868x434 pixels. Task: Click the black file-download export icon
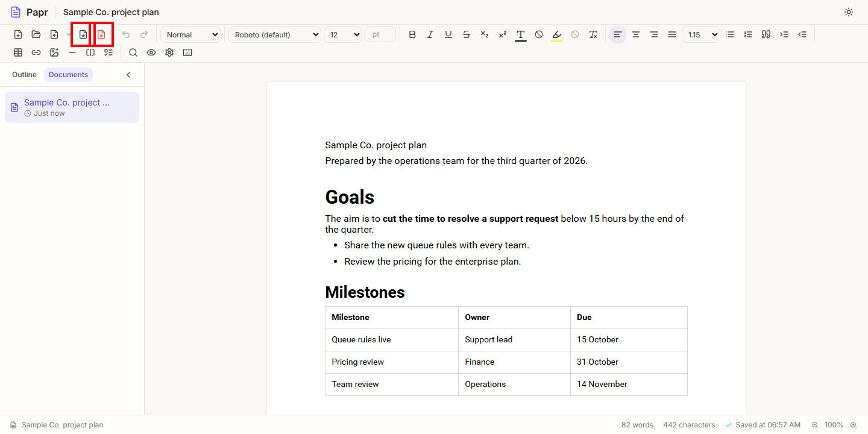tap(83, 34)
